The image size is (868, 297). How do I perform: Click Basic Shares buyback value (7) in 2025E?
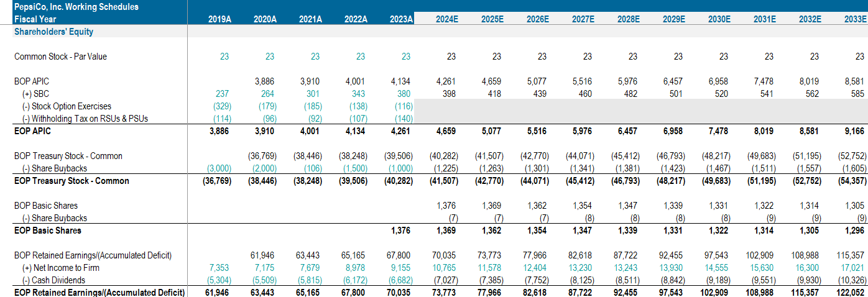(x=498, y=218)
